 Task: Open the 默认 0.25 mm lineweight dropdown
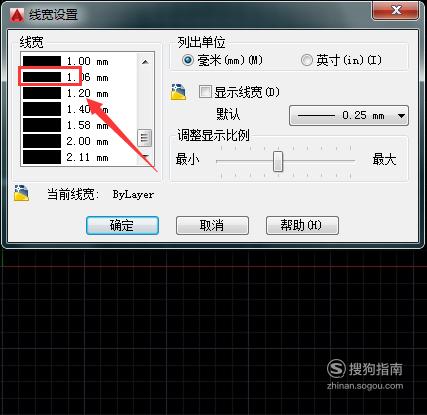(x=349, y=116)
